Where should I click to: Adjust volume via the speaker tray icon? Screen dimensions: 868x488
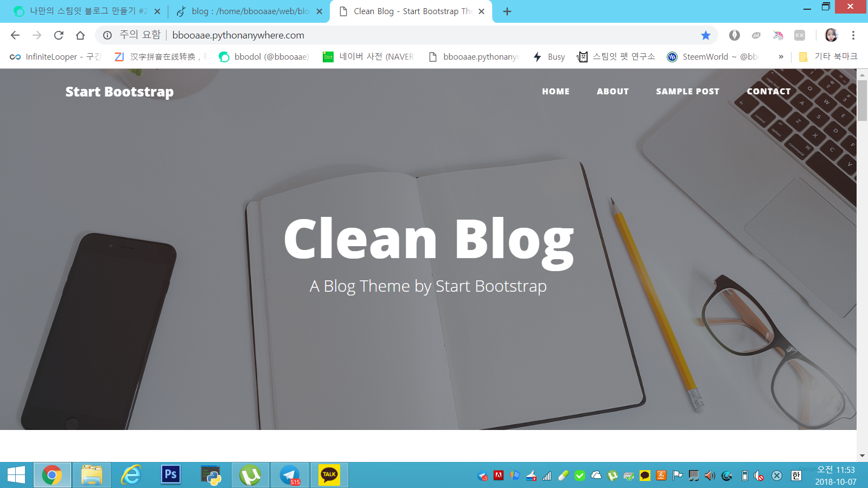click(x=710, y=476)
